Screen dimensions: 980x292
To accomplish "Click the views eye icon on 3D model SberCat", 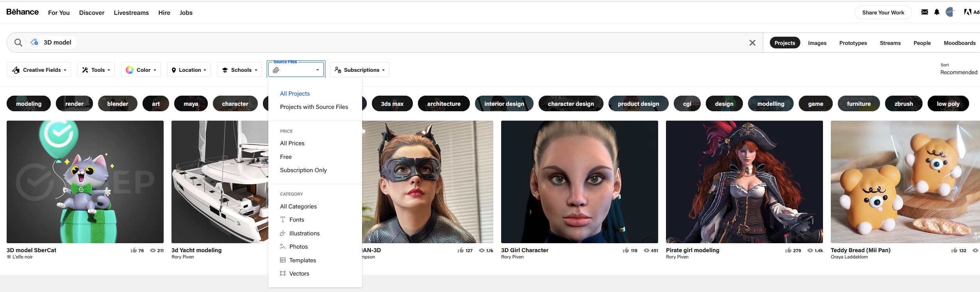I will [153, 251].
